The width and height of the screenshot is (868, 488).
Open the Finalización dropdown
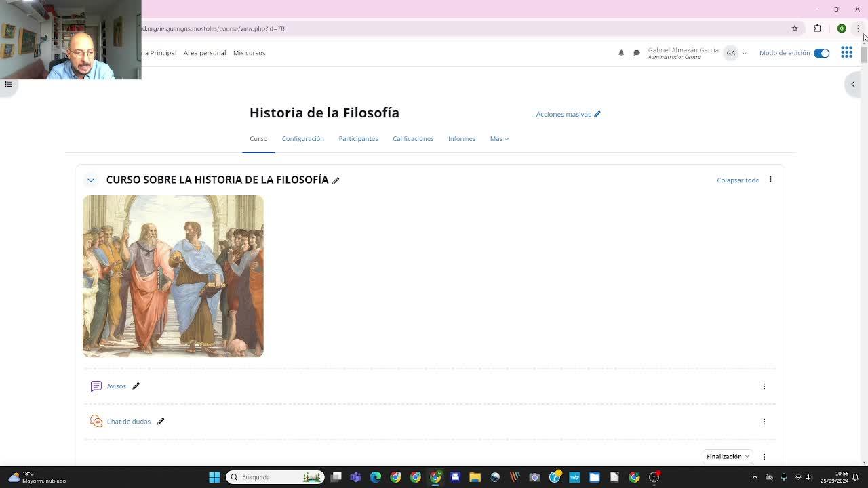coord(728,457)
